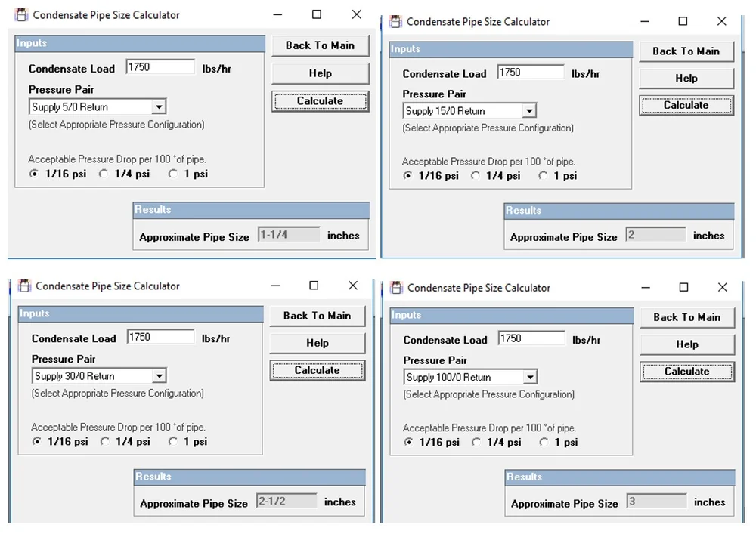Click Back To Main in Supply 15/0 window
This screenshot has width=756, height=534.
686,51
